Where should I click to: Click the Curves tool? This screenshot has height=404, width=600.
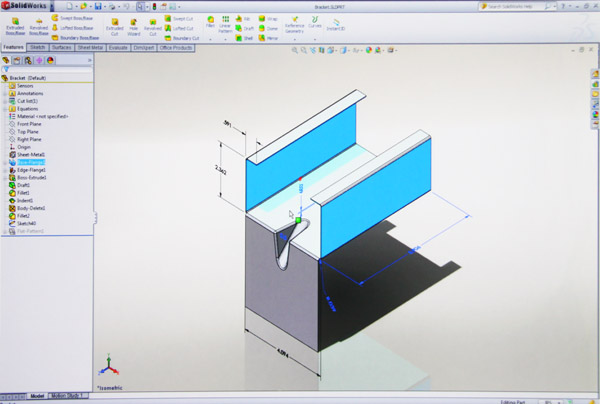click(315, 22)
